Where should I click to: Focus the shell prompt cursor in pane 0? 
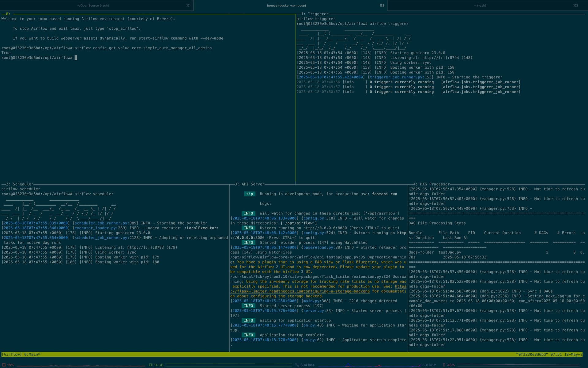tap(76, 58)
